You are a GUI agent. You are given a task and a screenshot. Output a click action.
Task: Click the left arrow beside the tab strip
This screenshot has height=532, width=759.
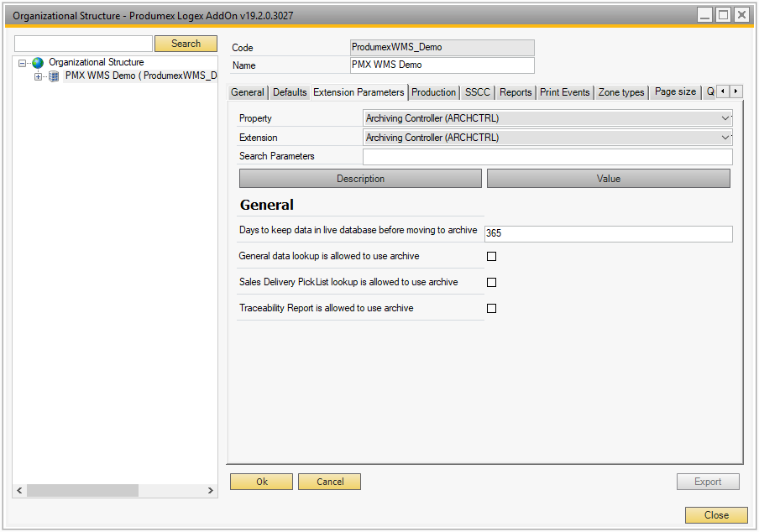[x=724, y=91]
